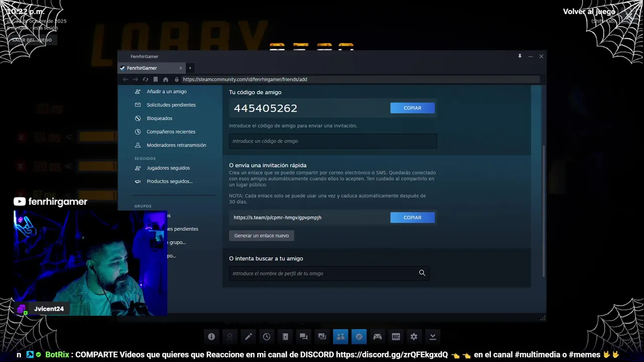The width and height of the screenshot is (644, 362).
Task: Bookmark the current page
Action: [155, 79]
